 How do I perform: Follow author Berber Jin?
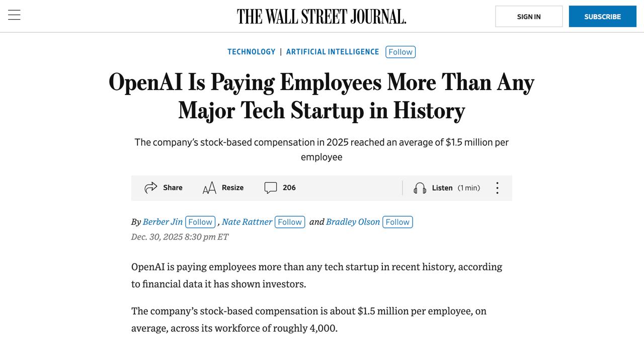point(200,222)
